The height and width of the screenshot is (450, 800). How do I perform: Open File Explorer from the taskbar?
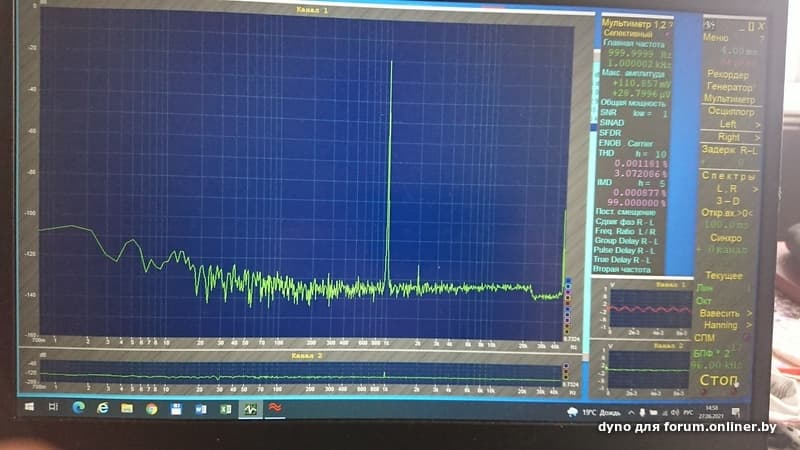point(127,408)
